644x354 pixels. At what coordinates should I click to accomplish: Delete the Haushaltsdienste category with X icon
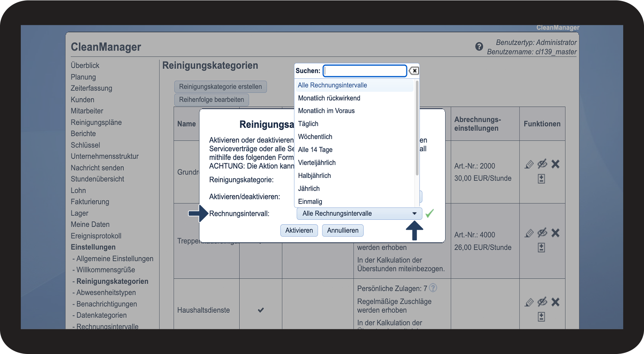point(555,302)
